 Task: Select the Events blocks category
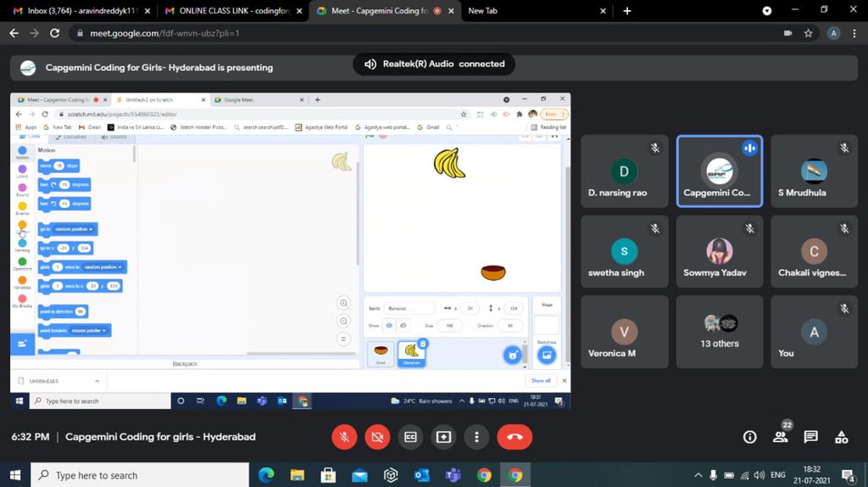[x=22, y=209]
